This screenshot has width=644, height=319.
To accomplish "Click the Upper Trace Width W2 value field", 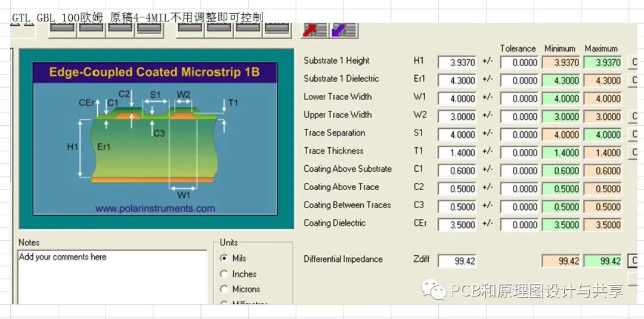I will click(x=457, y=116).
